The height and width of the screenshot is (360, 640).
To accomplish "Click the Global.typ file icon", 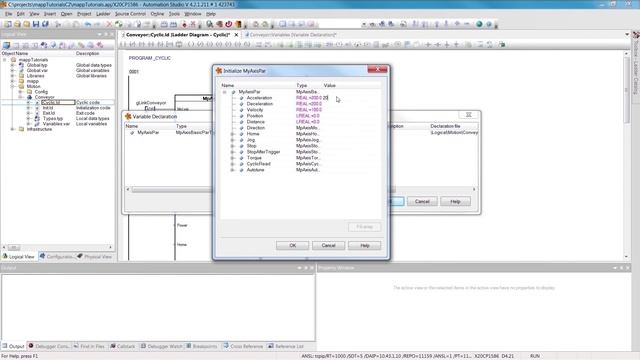I will (21, 65).
